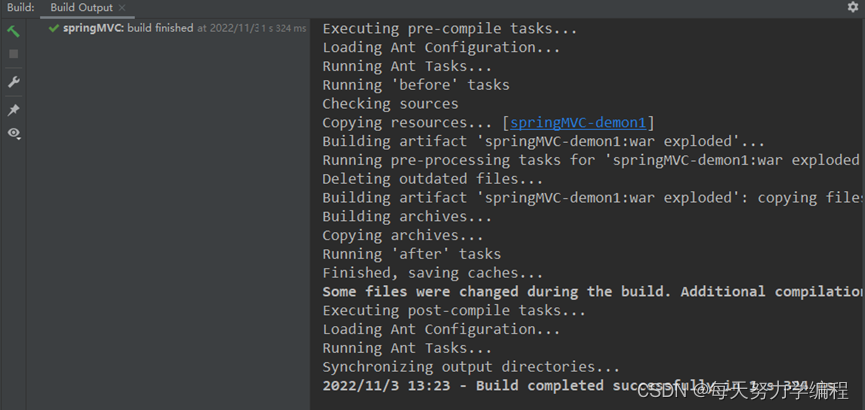Open the gear settings menu at the top right

coord(853,7)
